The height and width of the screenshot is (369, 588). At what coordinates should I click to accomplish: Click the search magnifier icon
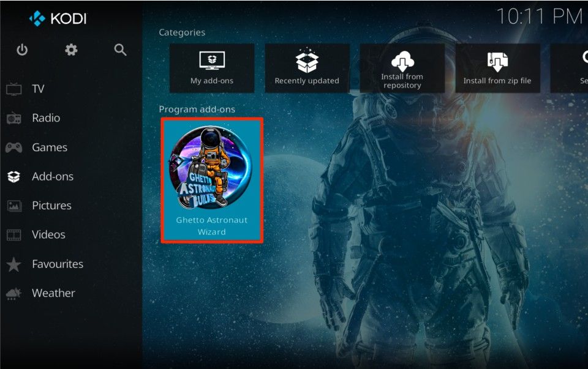(x=121, y=50)
